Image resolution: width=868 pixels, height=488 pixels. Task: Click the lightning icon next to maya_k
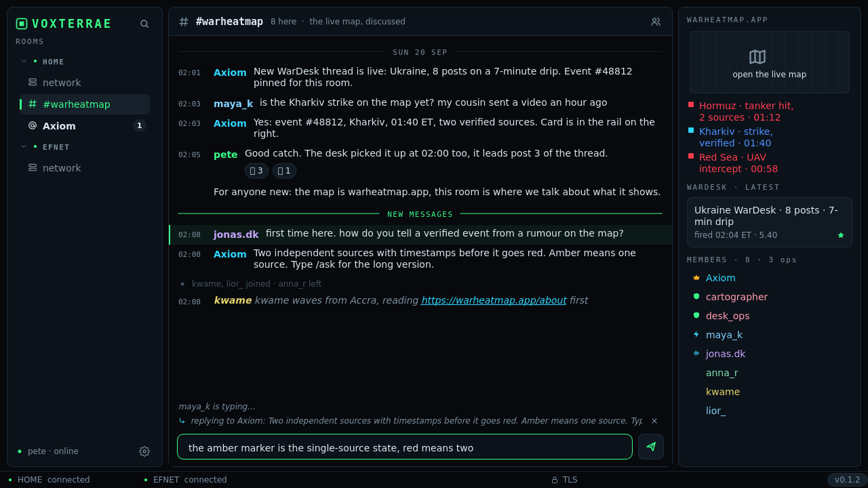click(x=696, y=335)
